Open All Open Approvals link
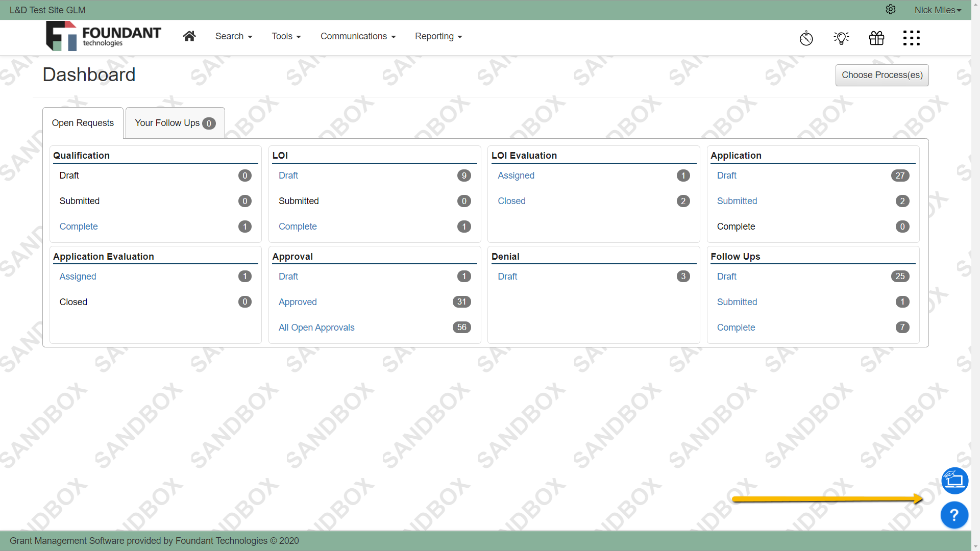Image resolution: width=980 pixels, height=551 pixels. pyautogui.click(x=316, y=328)
